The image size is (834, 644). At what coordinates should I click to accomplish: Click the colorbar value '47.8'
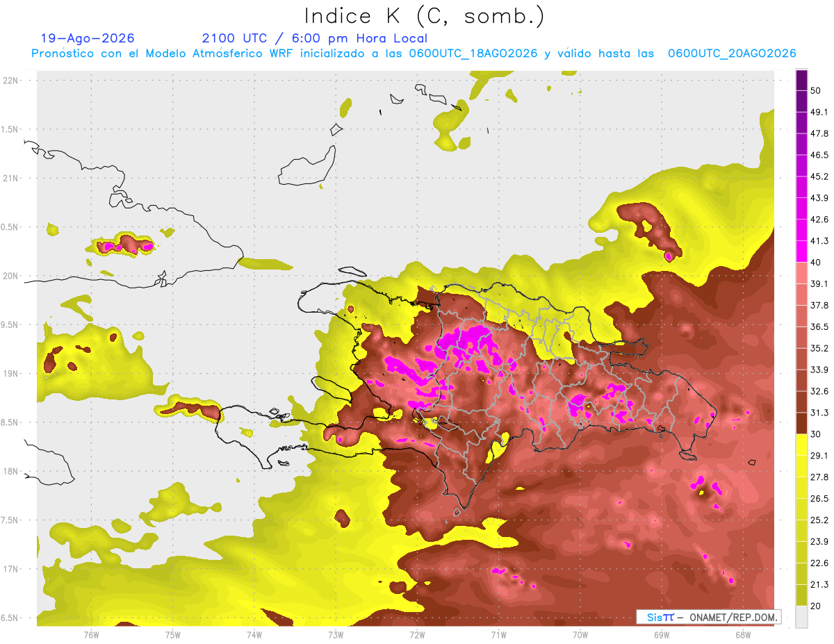pos(819,133)
